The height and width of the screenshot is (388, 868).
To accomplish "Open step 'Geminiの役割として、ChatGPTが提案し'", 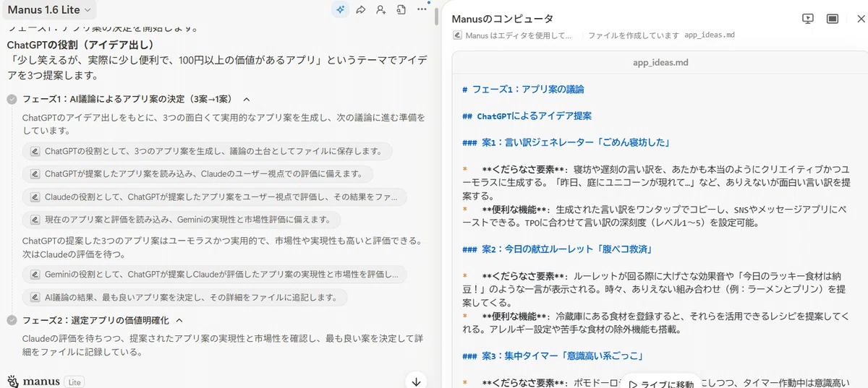I will 215,275.
